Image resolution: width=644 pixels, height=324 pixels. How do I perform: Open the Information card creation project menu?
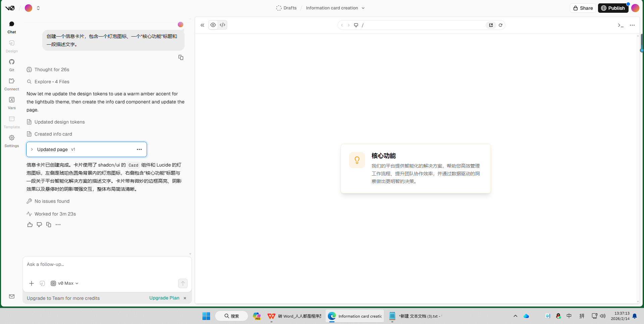tap(335, 8)
